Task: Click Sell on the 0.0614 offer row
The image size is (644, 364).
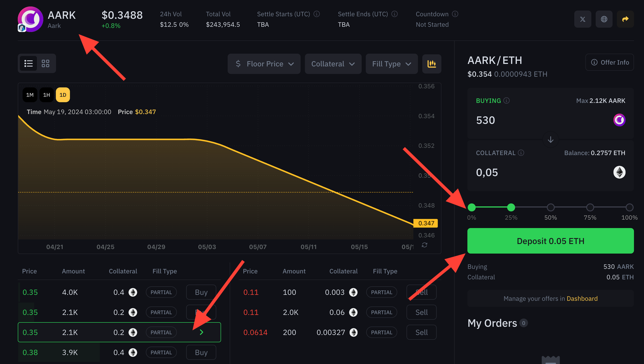Action: [421, 332]
